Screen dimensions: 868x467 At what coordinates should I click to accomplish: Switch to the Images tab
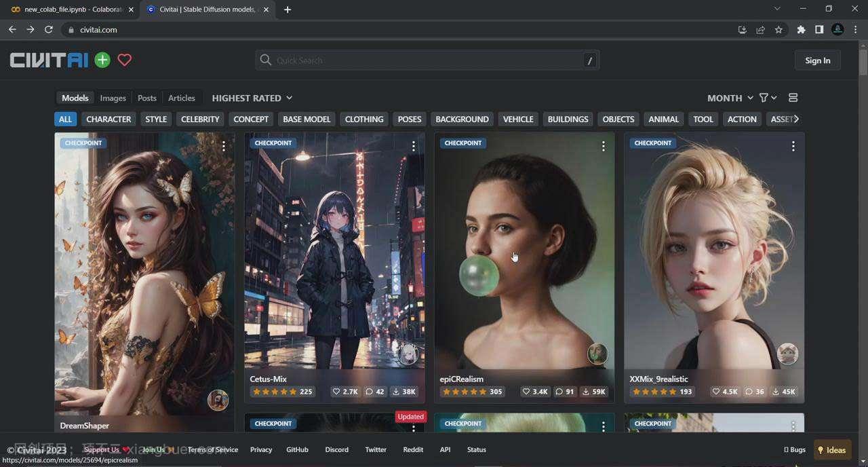point(113,98)
